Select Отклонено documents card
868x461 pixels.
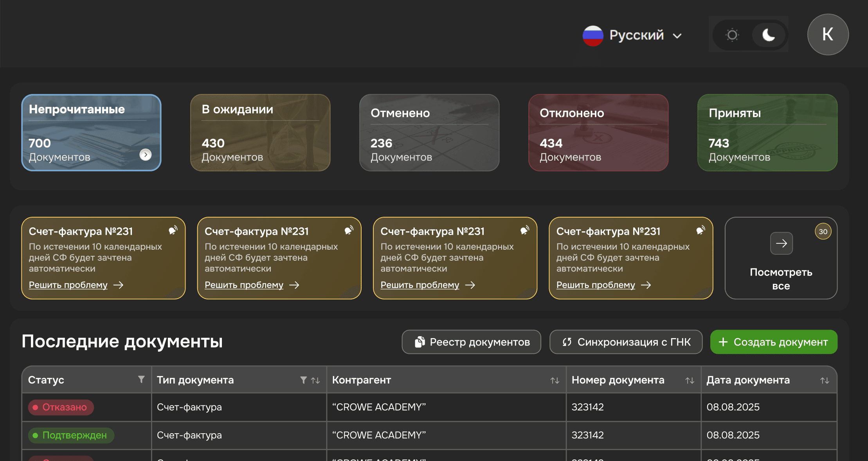(598, 133)
